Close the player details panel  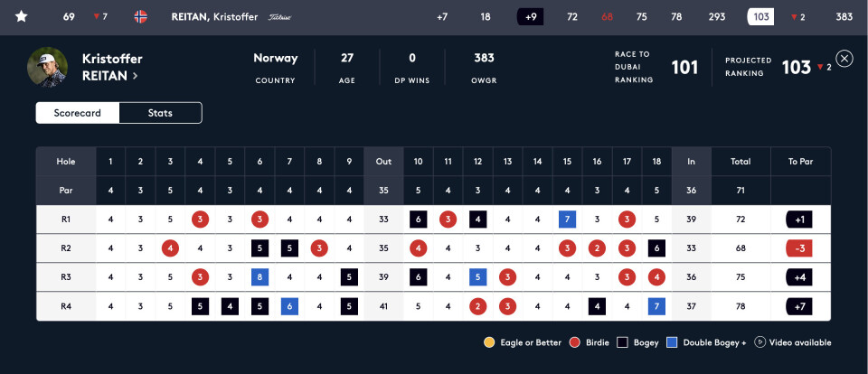[844, 59]
